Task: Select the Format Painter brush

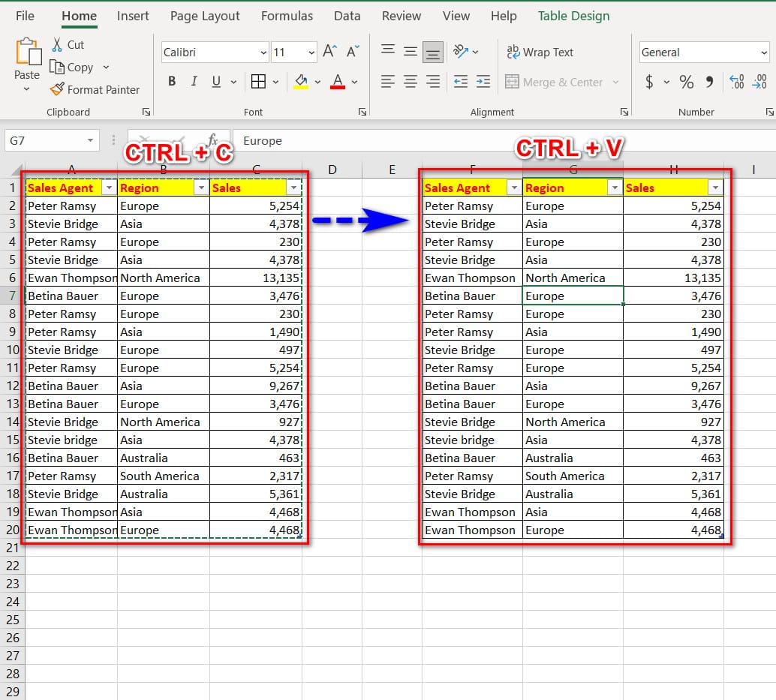Action: click(x=57, y=89)
